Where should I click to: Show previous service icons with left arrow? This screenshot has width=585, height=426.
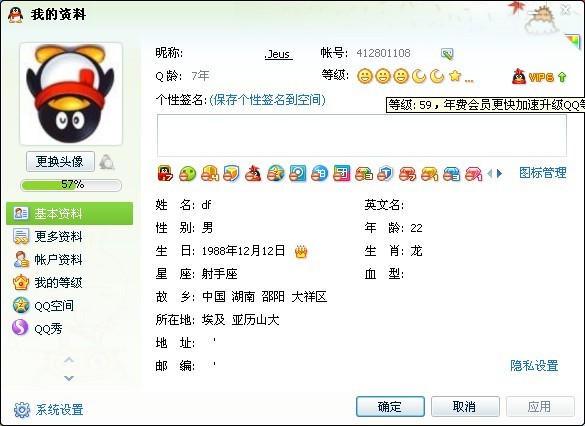[490, 173]
